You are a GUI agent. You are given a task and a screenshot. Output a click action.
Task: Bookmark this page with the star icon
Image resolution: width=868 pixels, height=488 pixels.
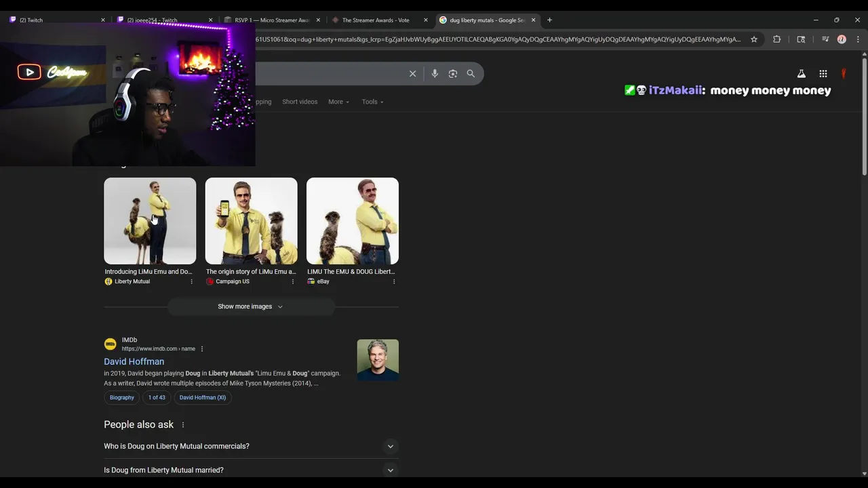coord(754,39)
